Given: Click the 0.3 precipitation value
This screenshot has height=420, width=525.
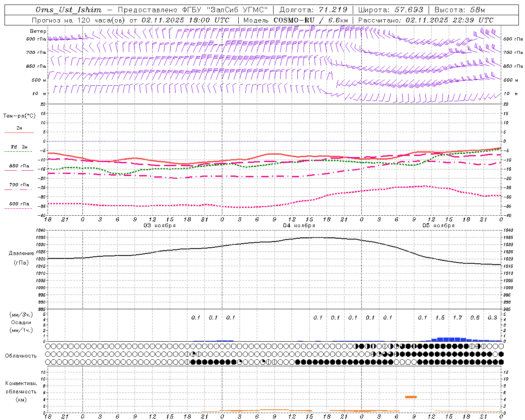Looking at the screenshot, I should pyautogui.click(x=493, y=318).
